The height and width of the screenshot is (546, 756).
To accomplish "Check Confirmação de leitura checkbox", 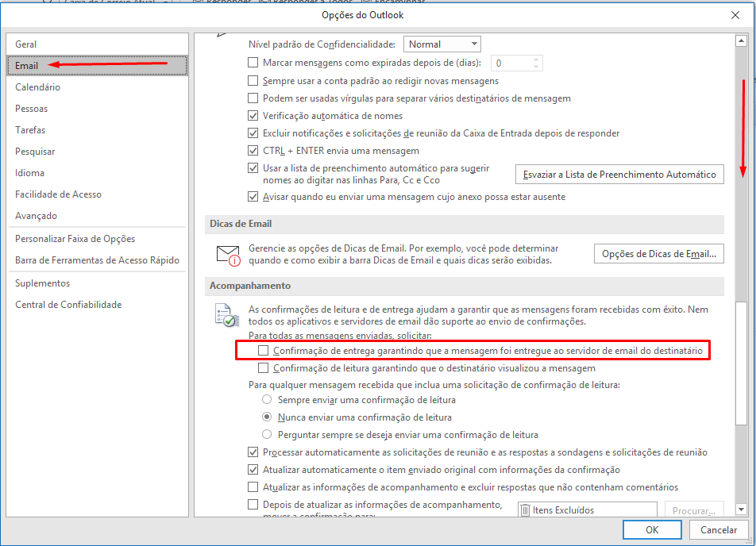I will click(x=263, y=368).
